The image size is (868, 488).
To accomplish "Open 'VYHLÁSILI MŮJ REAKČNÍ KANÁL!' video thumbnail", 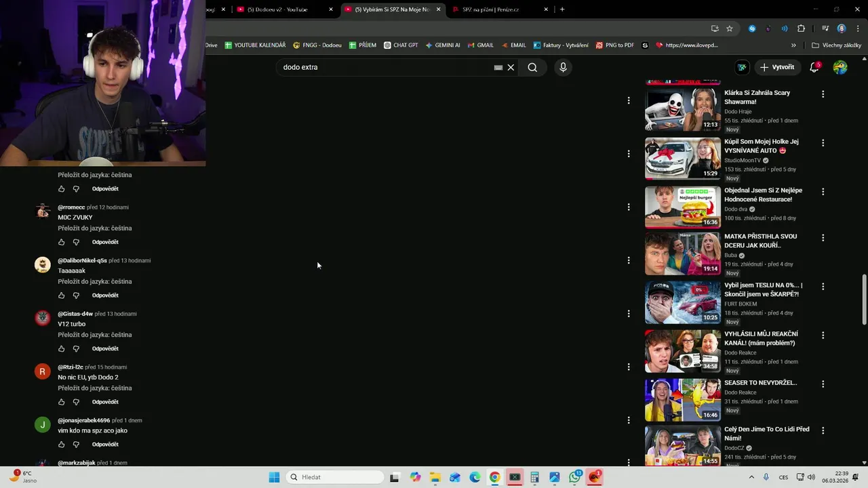I will pos(682,351).
